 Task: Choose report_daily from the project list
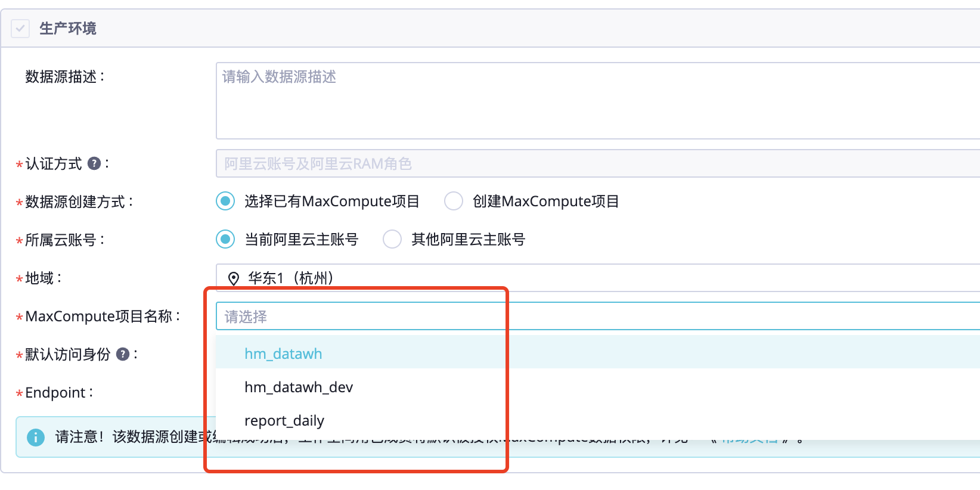(598, 420)
